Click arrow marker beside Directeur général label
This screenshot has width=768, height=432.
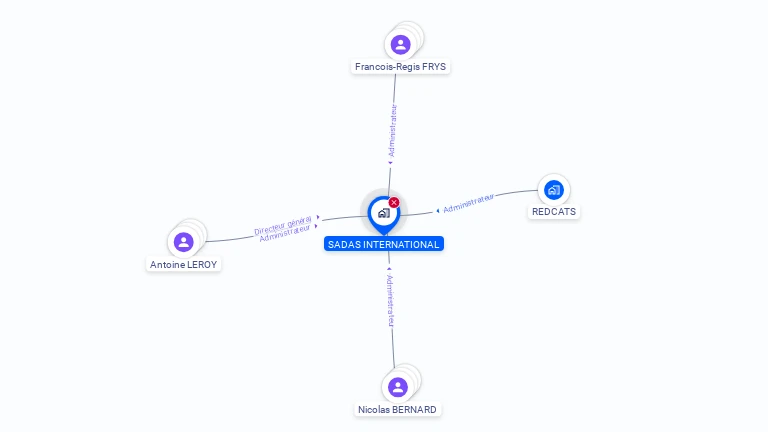click(x=318, y=217)
